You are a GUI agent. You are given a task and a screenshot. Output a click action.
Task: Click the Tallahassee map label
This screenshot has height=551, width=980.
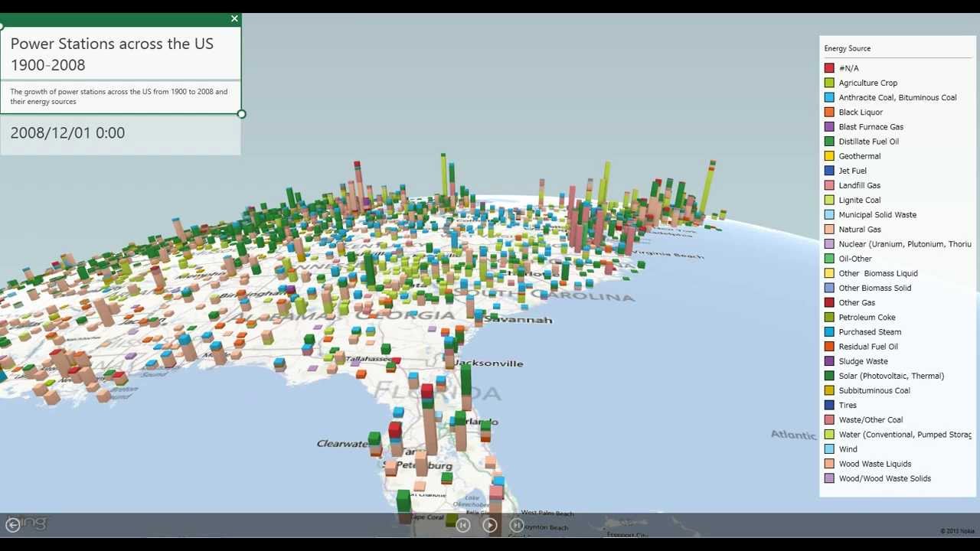[x=368, y=358]
